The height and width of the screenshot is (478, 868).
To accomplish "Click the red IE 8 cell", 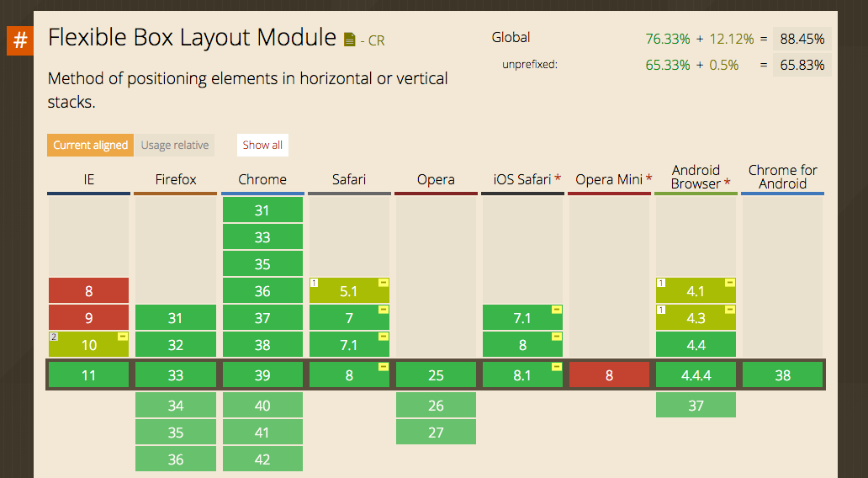I will tap(88, 291).
